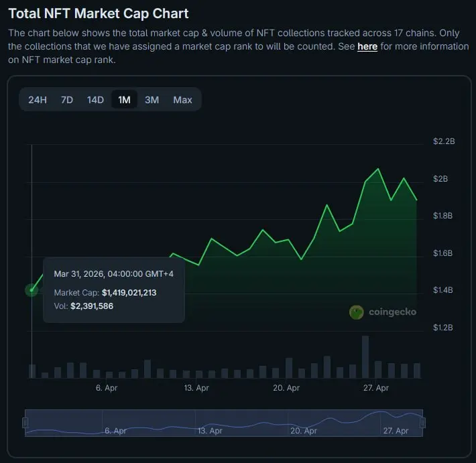This screenshot has height=463, width=476.
Task: Show the 14D chart view
Action: [x=95, y=100]
